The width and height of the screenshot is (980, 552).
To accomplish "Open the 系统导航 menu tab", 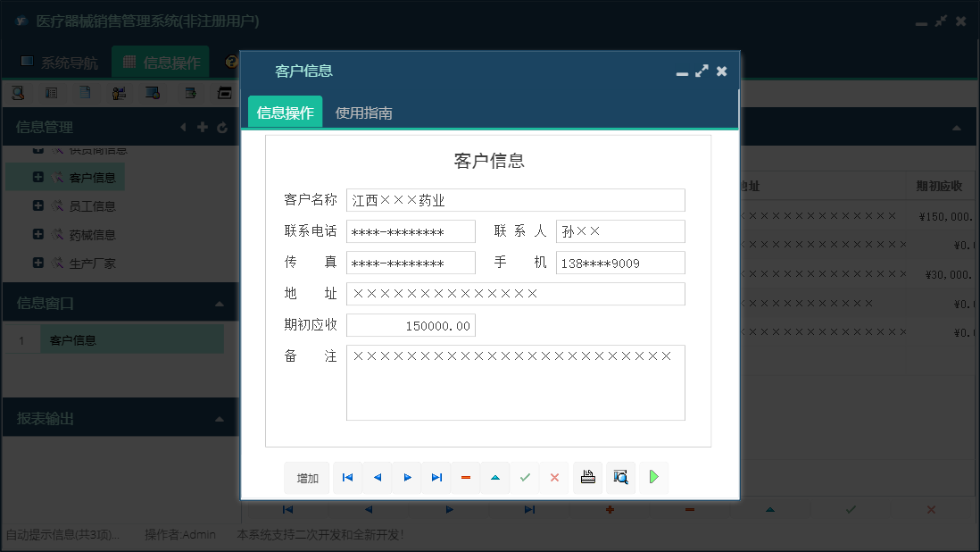I will coord(64,61).
